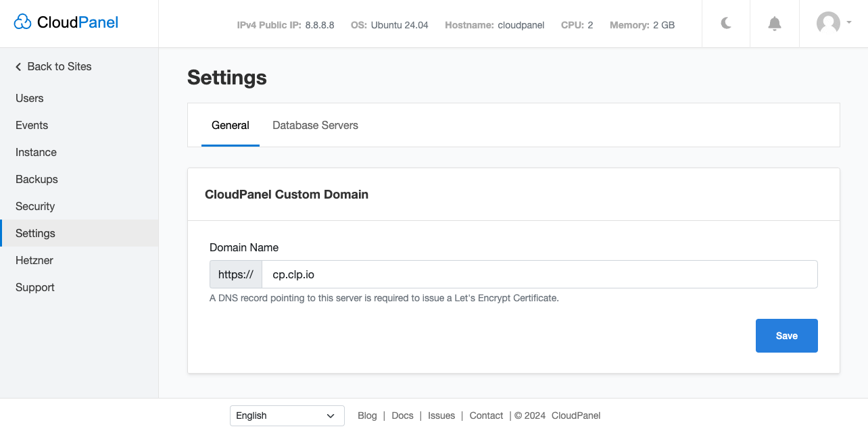Select the General tab

coord(231,126)
